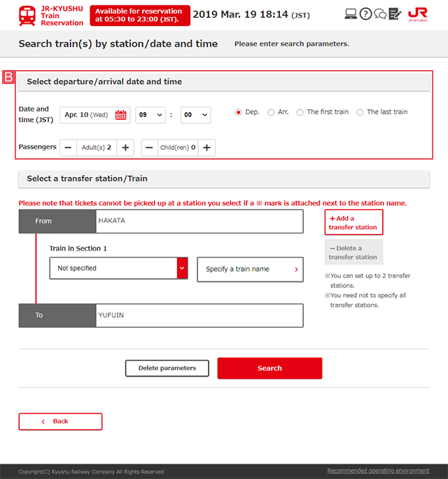Click the From station field showing HAKATA
Image resolution: width=448 pixels, height=479 pixels.
(x=199, y=221)
